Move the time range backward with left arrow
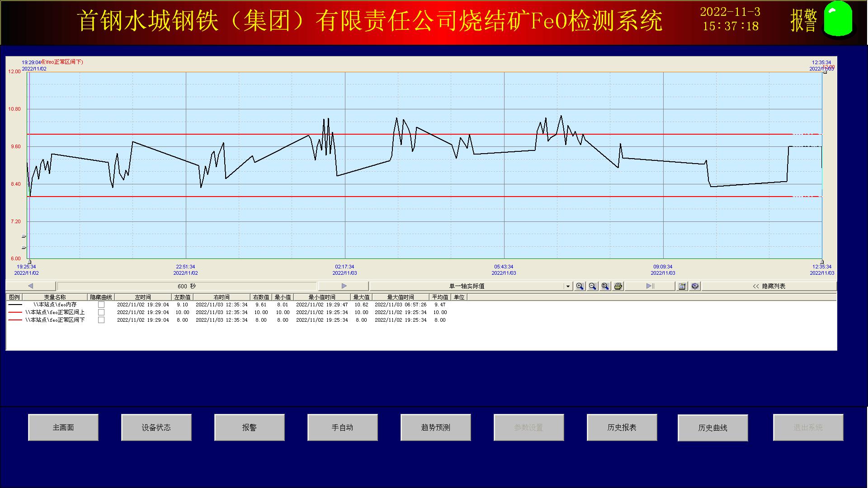Image resolution: width=868 pixels, height=488 pixels. coord(31,286)
